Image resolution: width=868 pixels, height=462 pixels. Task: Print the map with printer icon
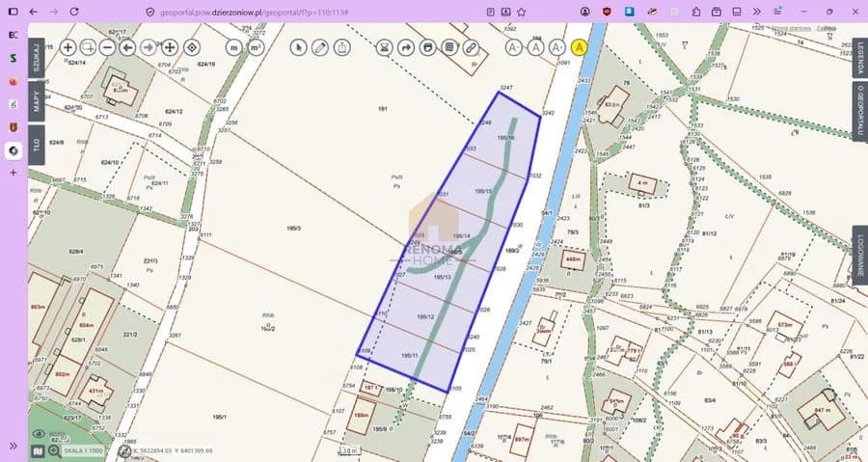click(427, 47)
